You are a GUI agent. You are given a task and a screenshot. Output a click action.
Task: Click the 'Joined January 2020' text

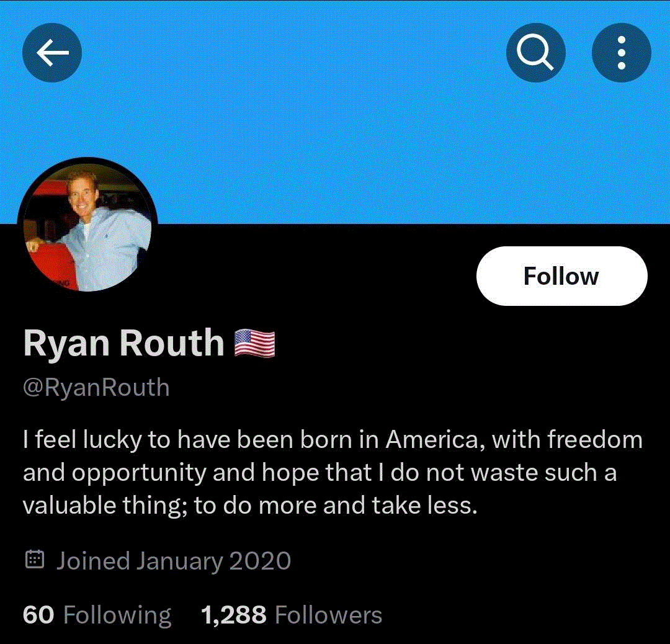pos(174,561)
